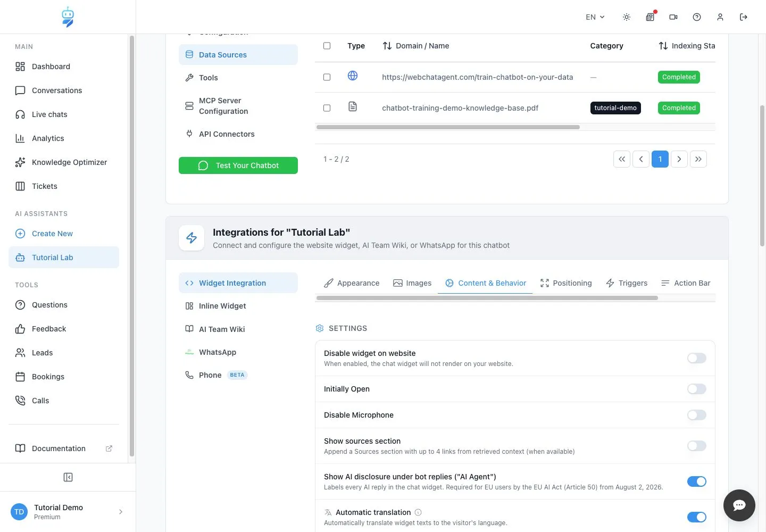The height and width of the screenshot is (532, 766).
Task: Click the document icon for the PDF row
Action: pyautogui.click(x=353, y=107)
